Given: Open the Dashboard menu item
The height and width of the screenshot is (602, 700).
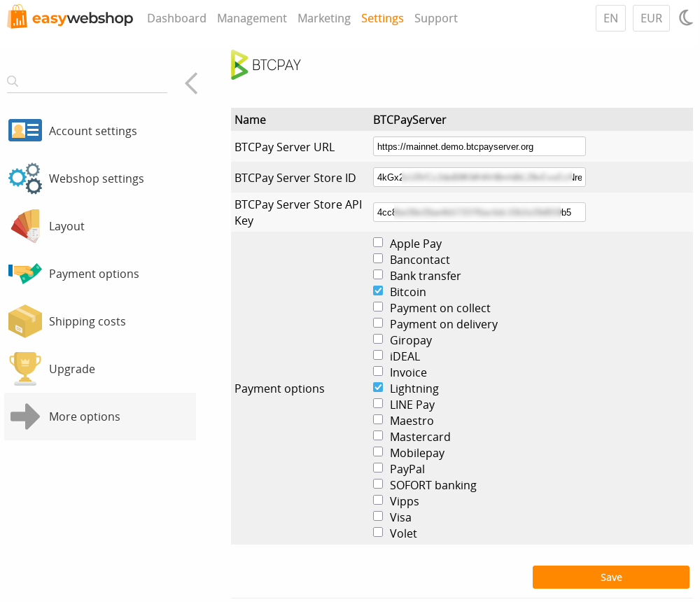Looking at the screenshot, I should click(176, 18).
